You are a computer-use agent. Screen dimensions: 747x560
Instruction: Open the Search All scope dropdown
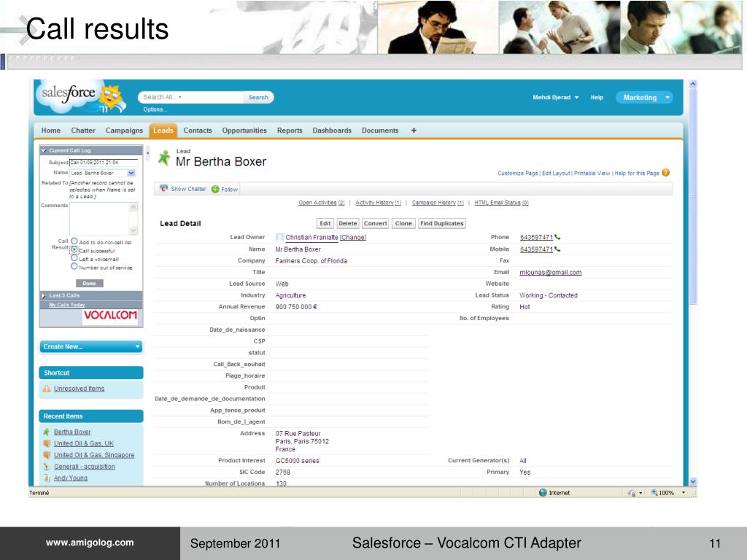pyautogui.click(x=180, y=97)
